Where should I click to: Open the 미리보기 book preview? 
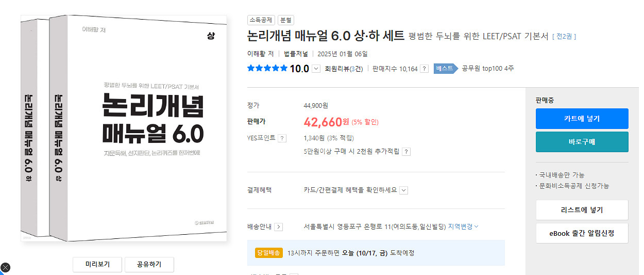(x=97, y=264)
